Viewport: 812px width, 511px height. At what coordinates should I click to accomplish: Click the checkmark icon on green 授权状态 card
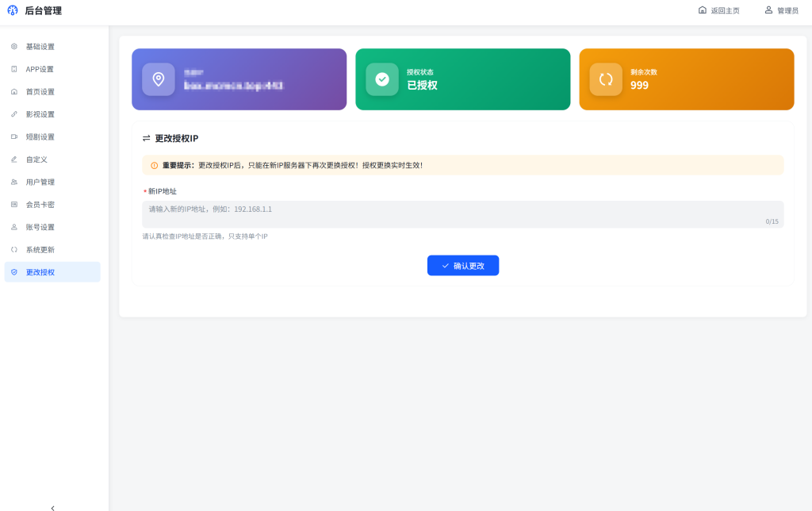pos(382,79)
